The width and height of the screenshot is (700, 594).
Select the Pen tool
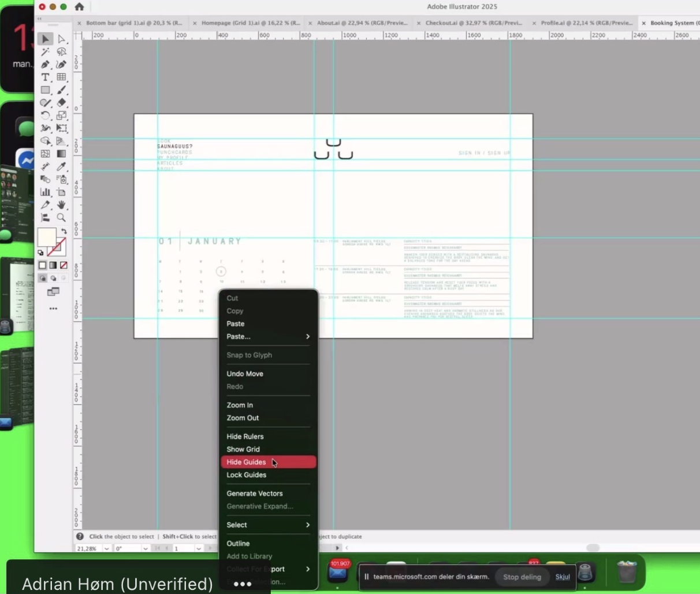tap(46, 65)
